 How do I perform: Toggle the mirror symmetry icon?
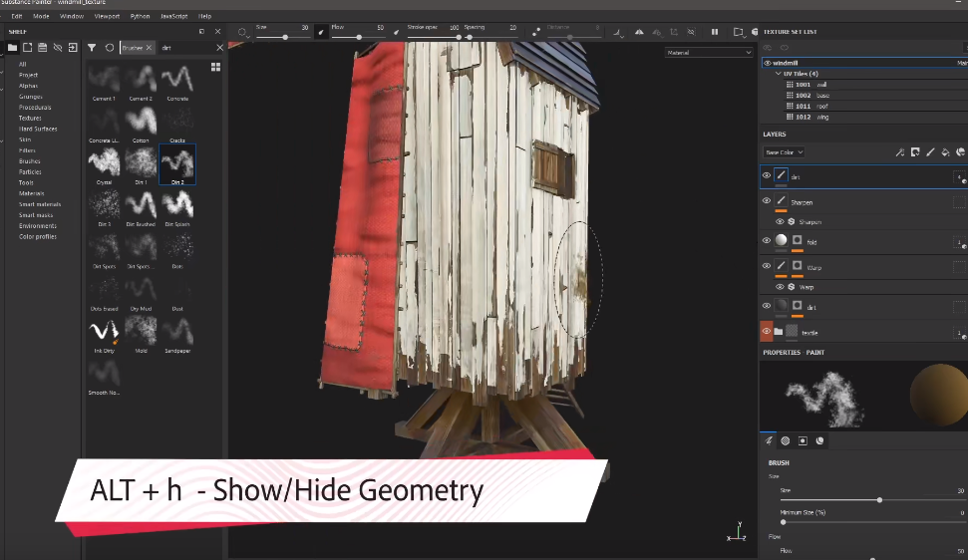(x=639, y=32)
